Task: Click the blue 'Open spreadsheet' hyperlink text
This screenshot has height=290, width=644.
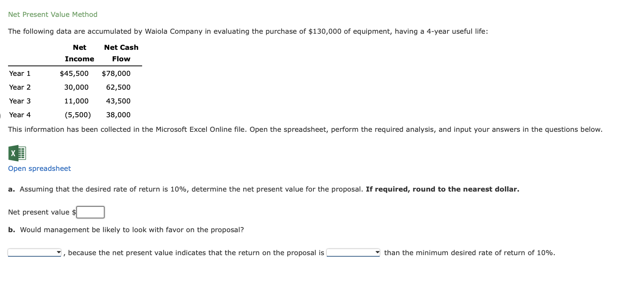Action: pyautogui.click(x=39, y=168)
